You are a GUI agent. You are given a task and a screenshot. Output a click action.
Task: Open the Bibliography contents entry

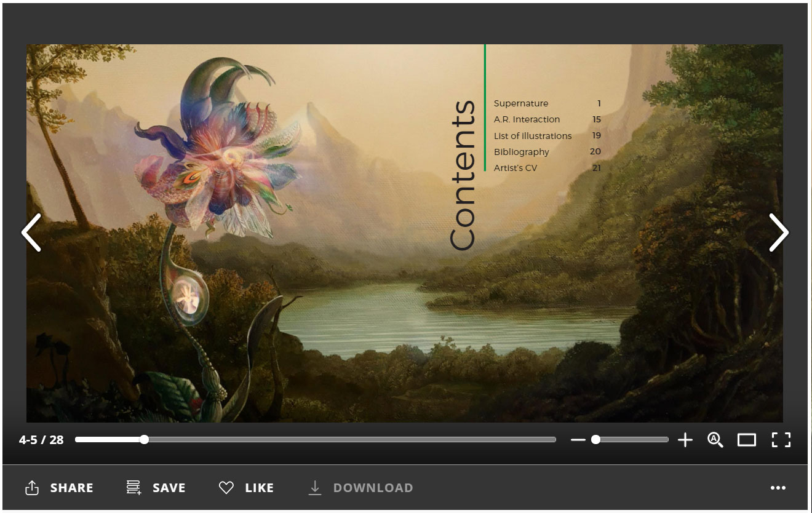coord(521,151)
